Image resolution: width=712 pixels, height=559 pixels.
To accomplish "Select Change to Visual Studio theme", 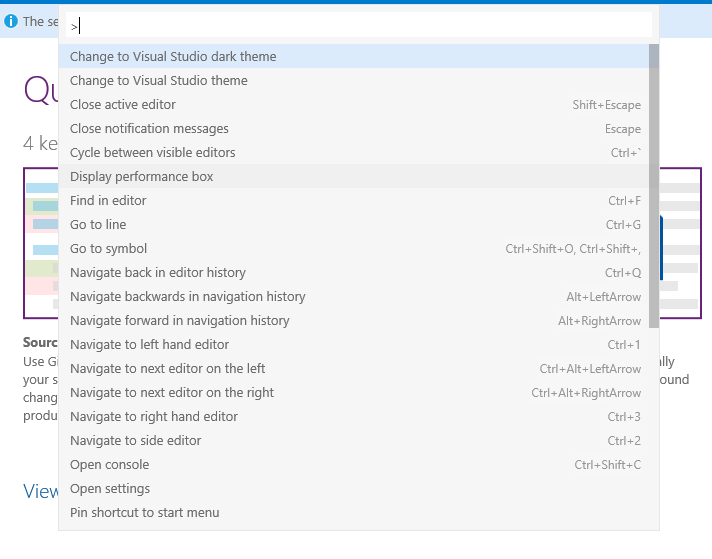I will (x=159, y=81).
